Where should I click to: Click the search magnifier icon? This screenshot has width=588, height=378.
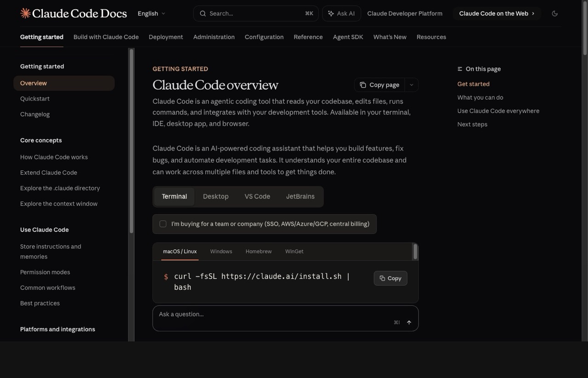coord(203,13)
